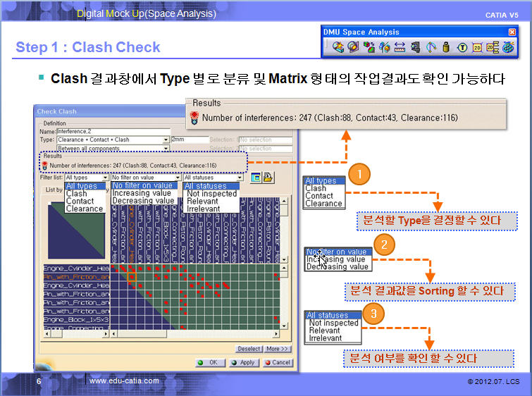Click the More >> button
Image resolution: width=532 pixels, height=396 pixels.
point(278,349)
